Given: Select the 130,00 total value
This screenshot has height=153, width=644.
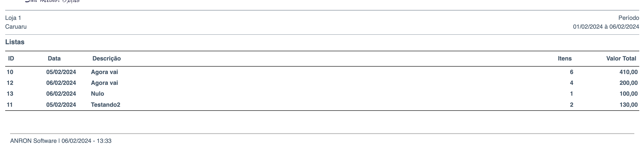Looking at the screenshot, I should pyautogui.click(x=628, y=105).
